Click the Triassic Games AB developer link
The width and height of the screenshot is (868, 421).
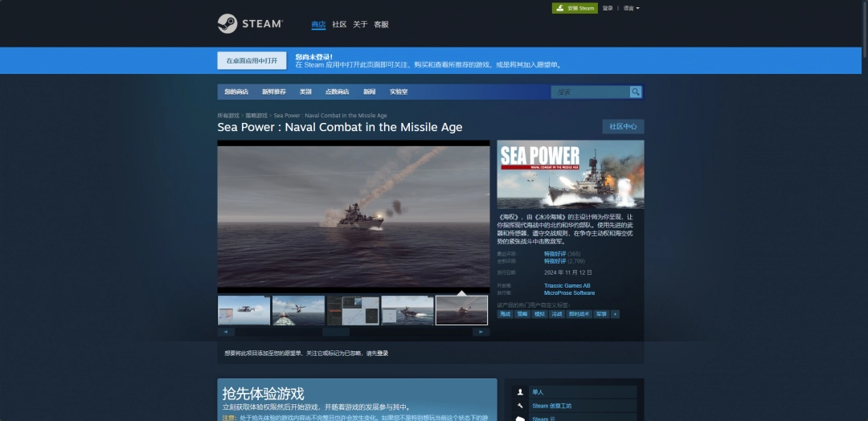point(567,286)
